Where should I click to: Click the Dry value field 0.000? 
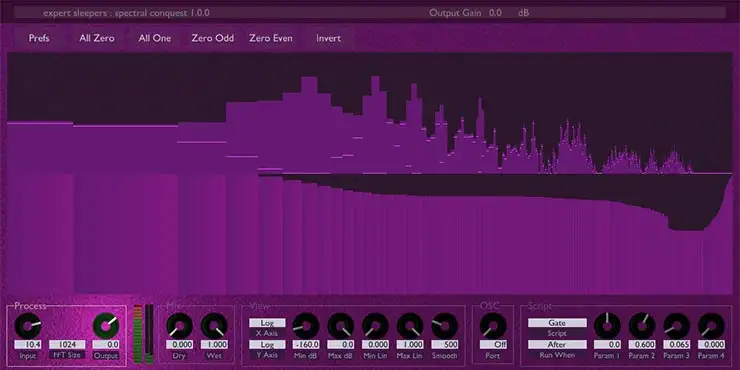(x=179, y=345)
